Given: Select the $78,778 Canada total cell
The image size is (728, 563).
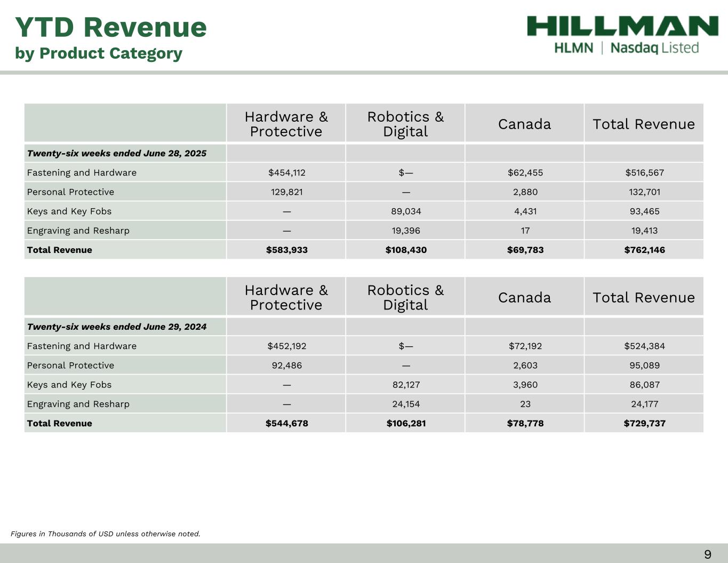Looking at the screenshot, I should tap(525, 423).
